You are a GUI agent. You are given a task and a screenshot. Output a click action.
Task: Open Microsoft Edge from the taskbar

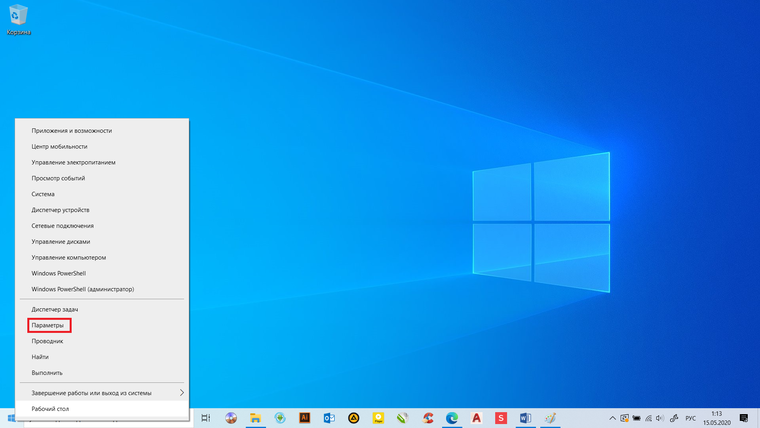[452, 418]
